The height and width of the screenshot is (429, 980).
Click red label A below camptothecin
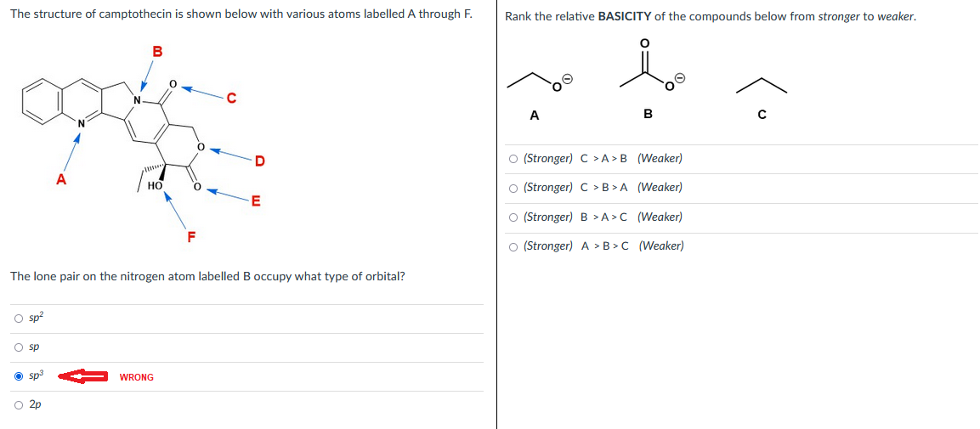(x=60, y=179)
